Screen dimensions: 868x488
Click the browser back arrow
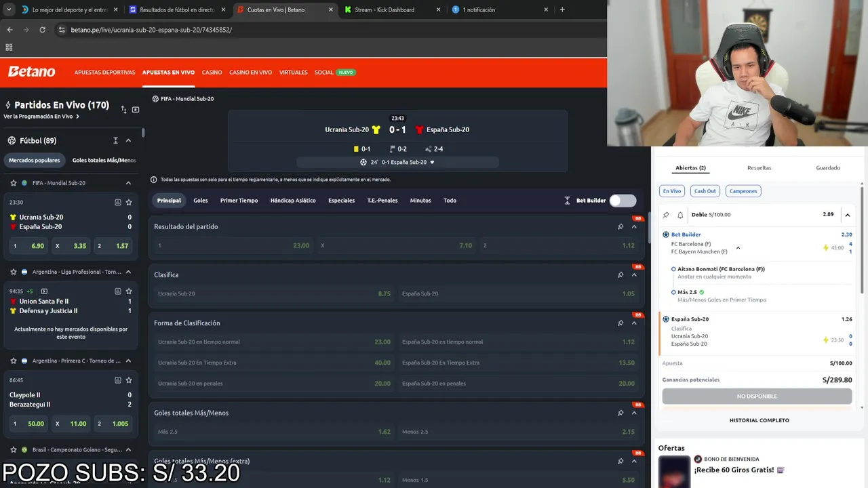(9, 30)
